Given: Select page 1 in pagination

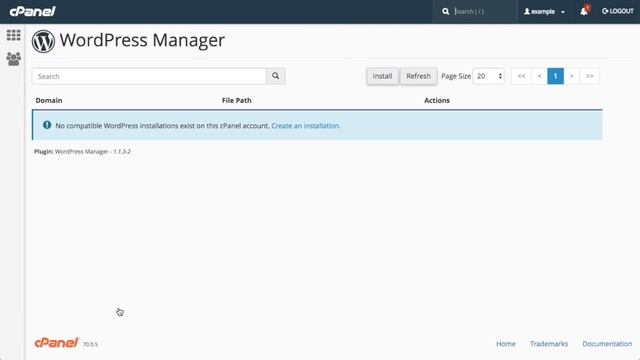Looking at the screenshot, I should click(x=556, y=76).
